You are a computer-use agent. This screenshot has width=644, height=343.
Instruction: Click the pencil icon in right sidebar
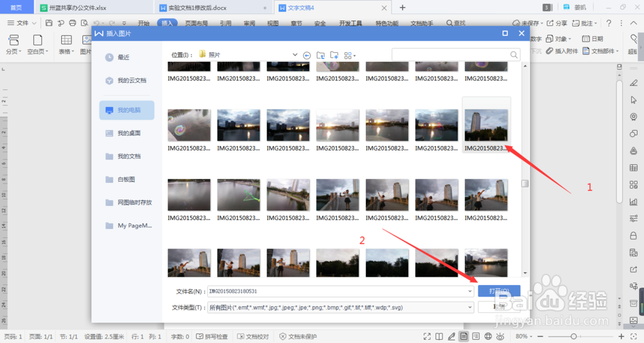634,83
